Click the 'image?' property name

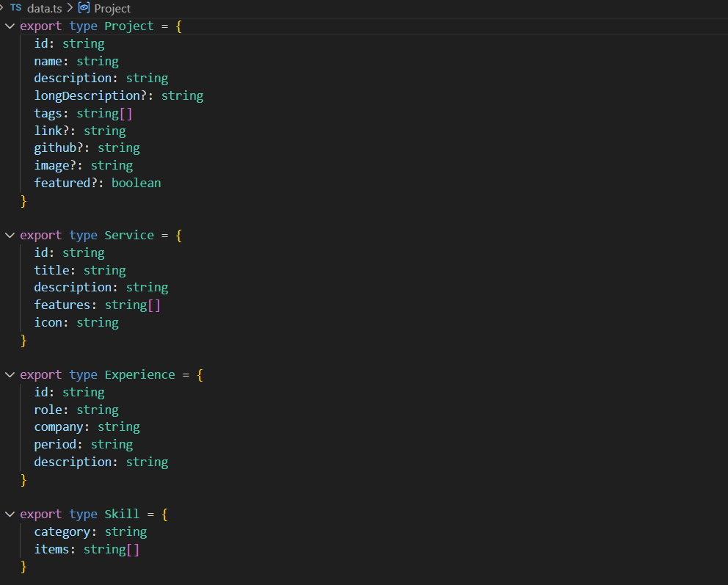point(55,166)
